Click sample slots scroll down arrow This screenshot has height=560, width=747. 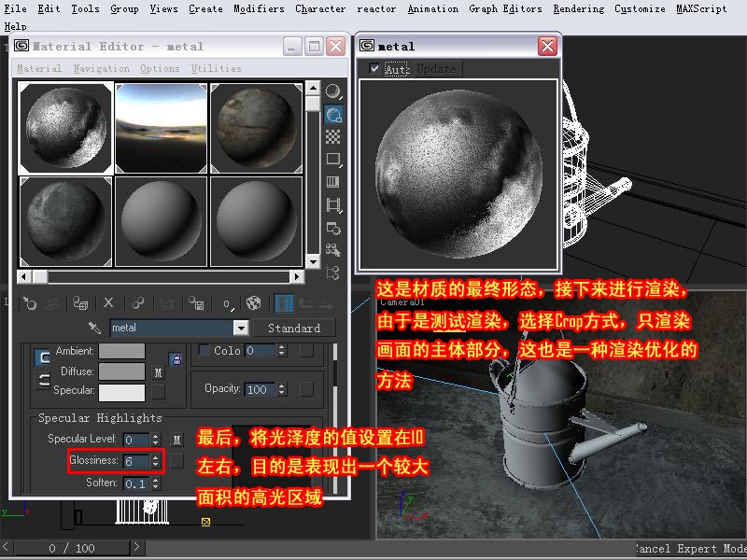point(313,261)
